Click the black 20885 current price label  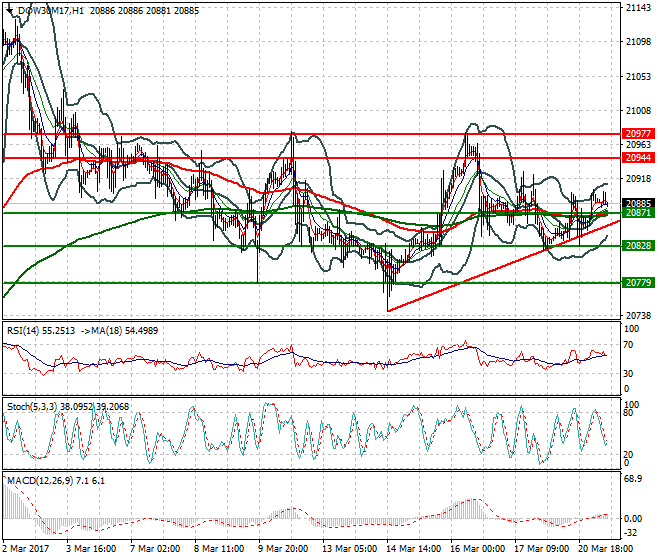pos(638,203)
